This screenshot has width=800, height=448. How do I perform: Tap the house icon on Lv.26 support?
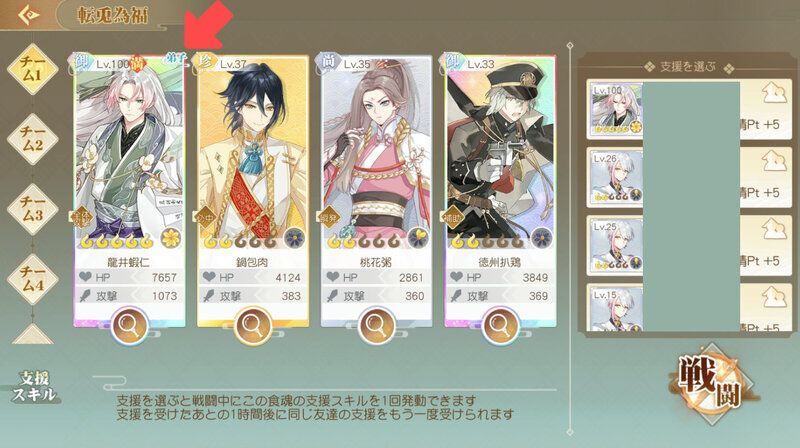774,162
